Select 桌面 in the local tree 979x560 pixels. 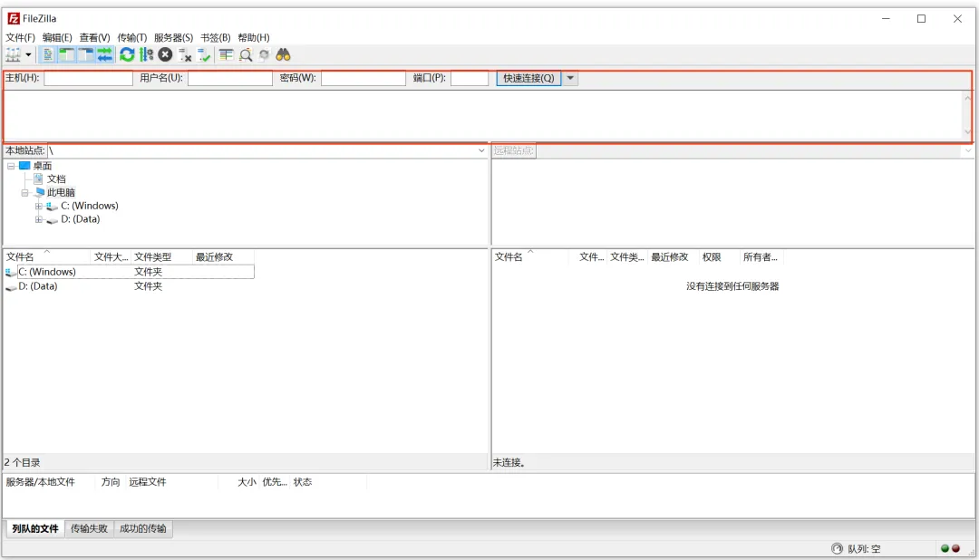click(43, 166)
